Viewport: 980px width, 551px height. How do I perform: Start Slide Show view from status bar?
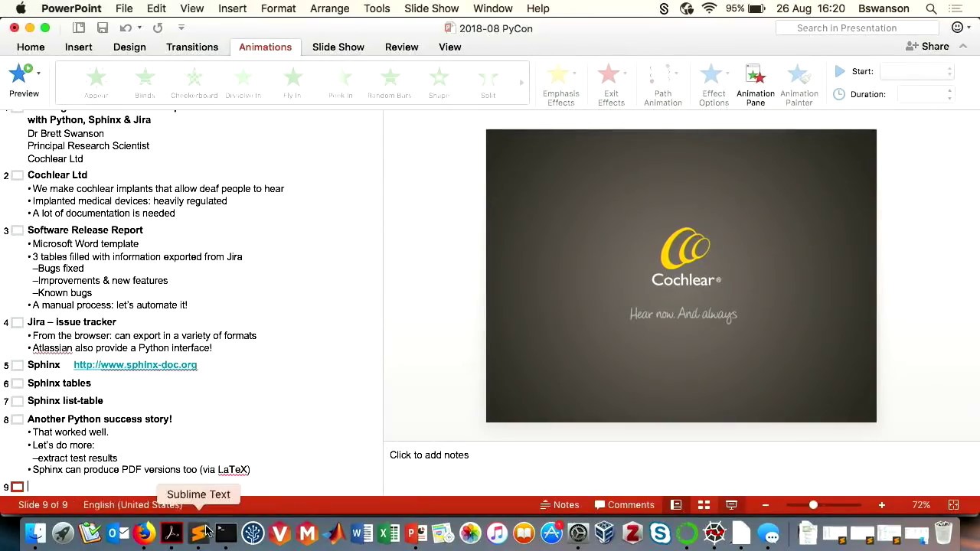[731, 505]
